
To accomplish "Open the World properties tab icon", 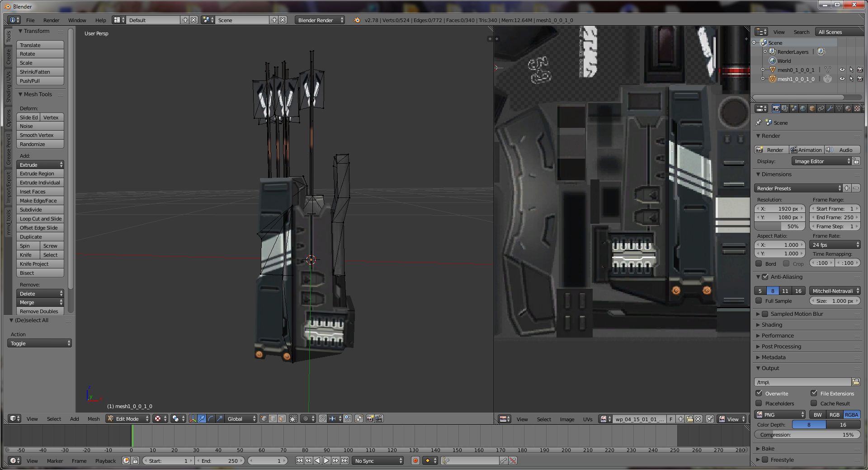I will (x=803, y=108).
